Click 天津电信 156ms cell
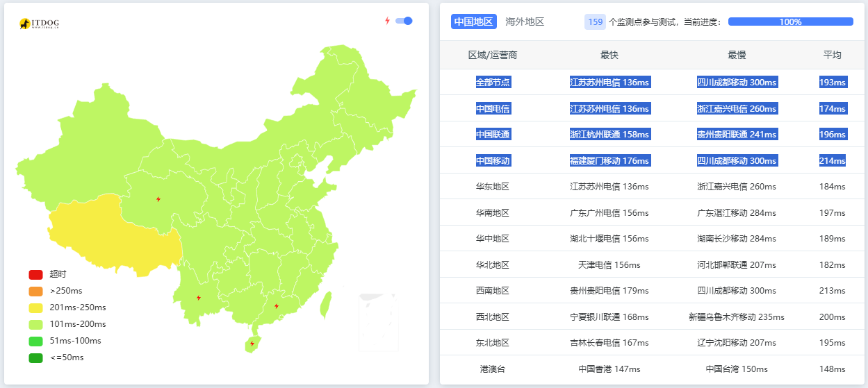Viewport: 868px width, 388px height. 609,264
